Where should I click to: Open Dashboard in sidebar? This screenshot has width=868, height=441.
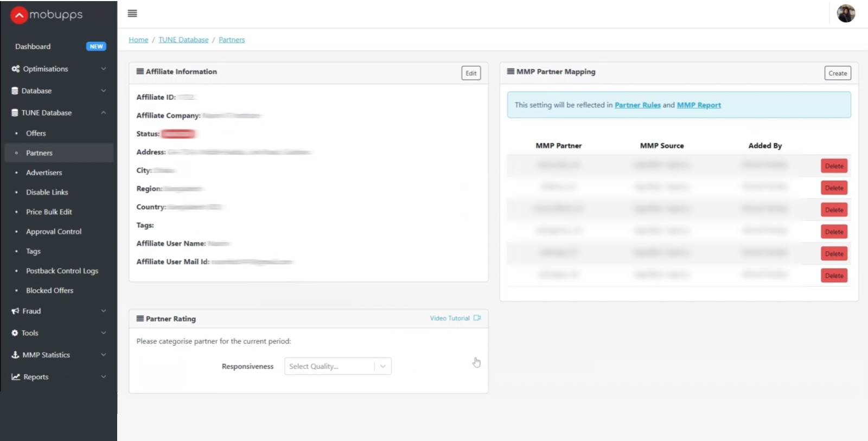click(x=33, y=47)
